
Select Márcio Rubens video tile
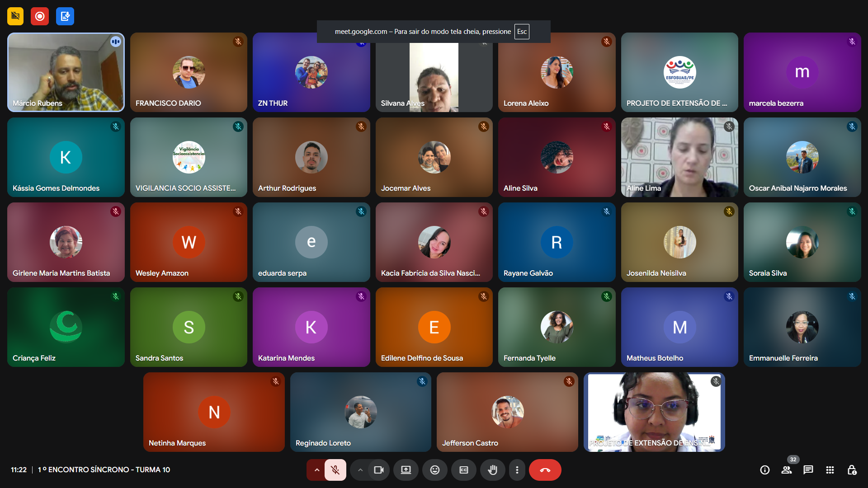(66, 72)
